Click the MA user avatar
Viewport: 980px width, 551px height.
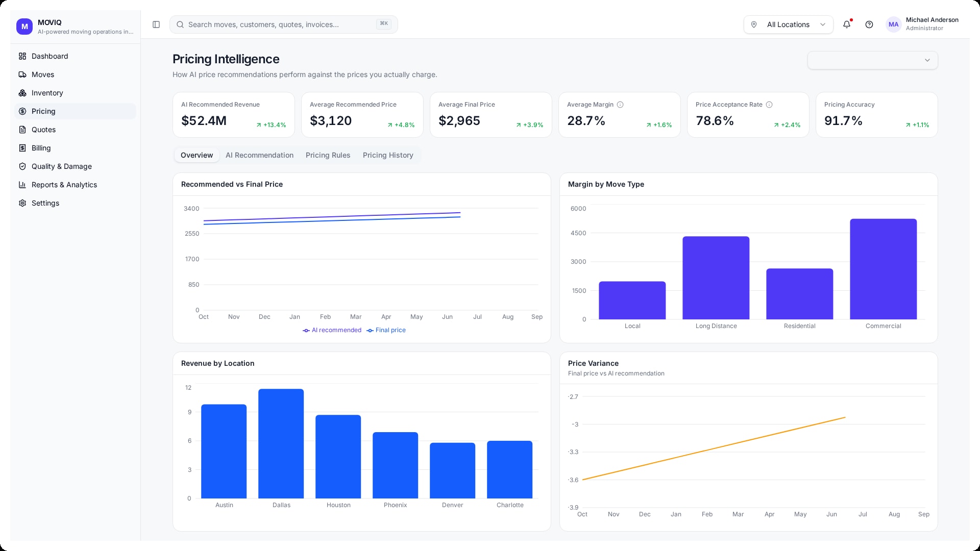[x=893, y=24]
